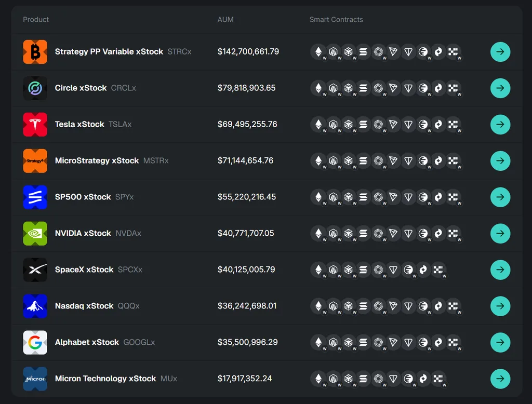The image size is (532, 404).
Task: Click the Arbitrum icon in the Alphabet row
Action: coord(333,342)
